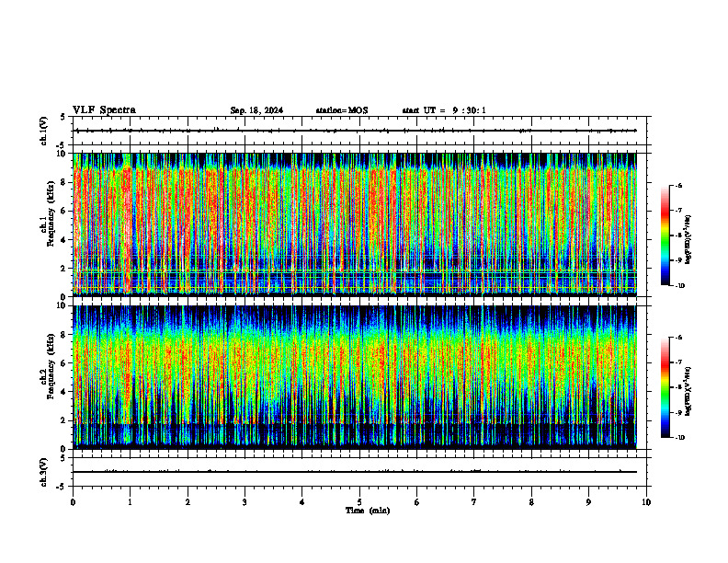Click the ch.2 frequency axis label '6'

(x=64, y=363)
